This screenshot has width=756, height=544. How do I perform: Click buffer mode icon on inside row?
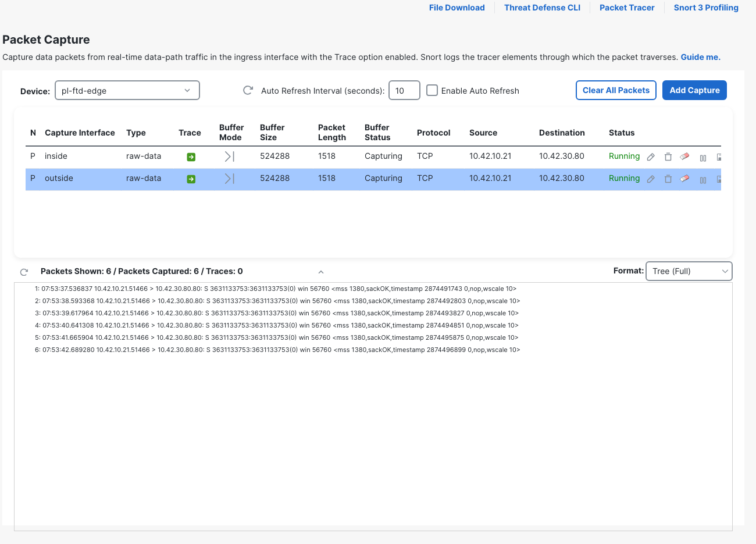coord(229,157)
